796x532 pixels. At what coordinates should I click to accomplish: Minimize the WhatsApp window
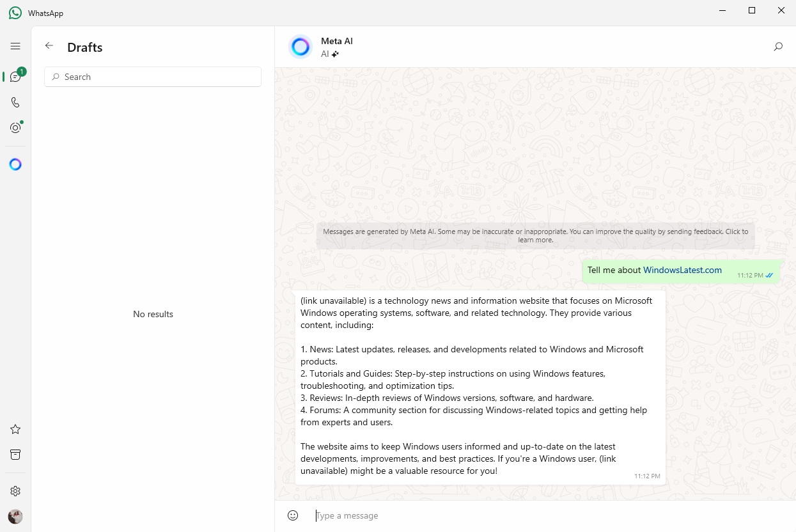[x=722, y=11]
